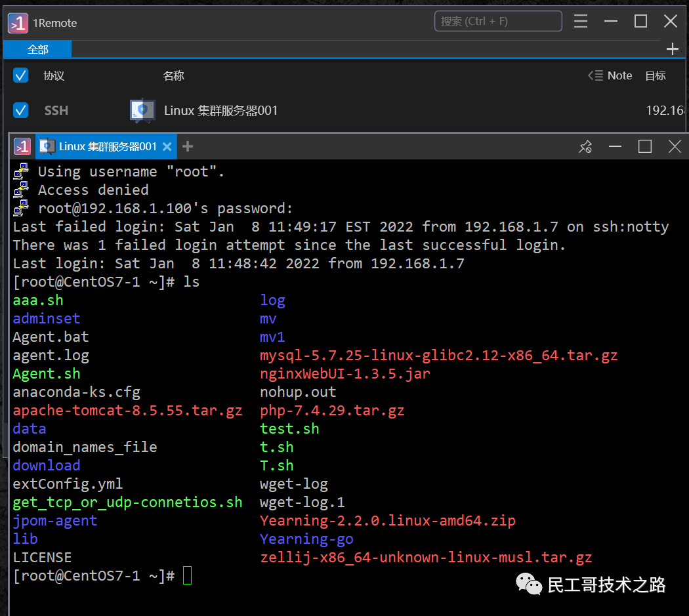689x616 pixels.
Task: Close the Linux 集群服务器001 session tab
Action: coord(167,146)
